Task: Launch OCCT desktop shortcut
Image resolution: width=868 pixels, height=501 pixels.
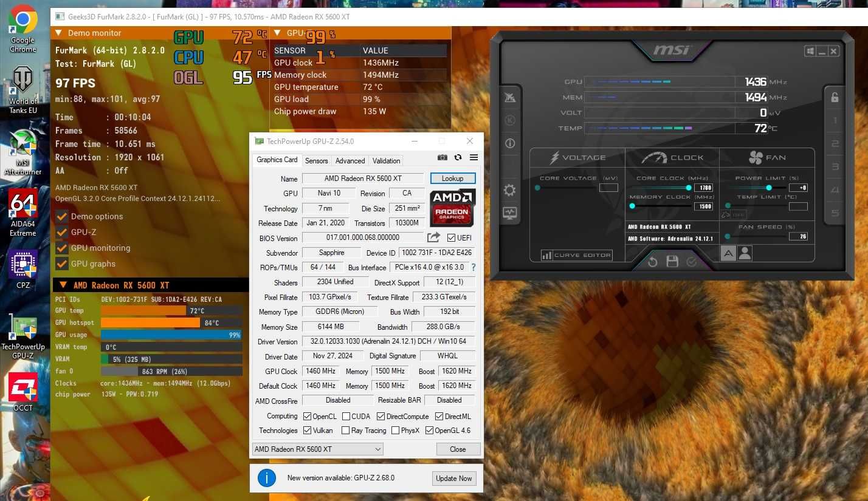Action: click(23, 392)
